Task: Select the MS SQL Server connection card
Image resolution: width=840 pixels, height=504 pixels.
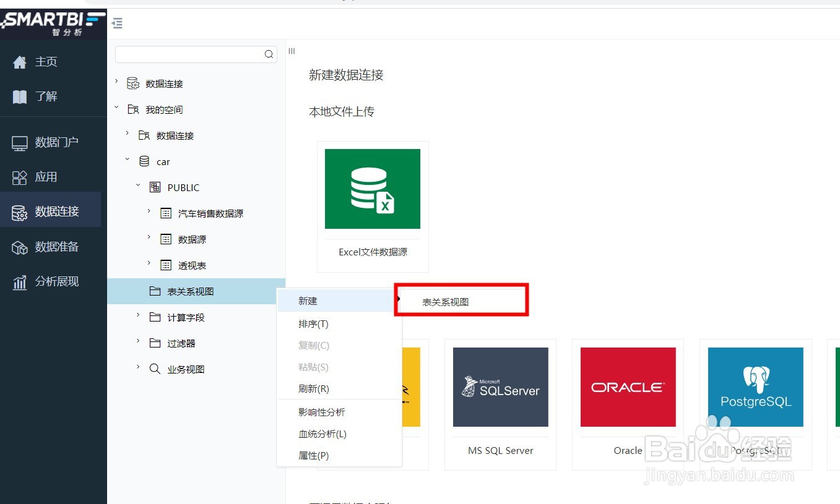Action: 500,404
